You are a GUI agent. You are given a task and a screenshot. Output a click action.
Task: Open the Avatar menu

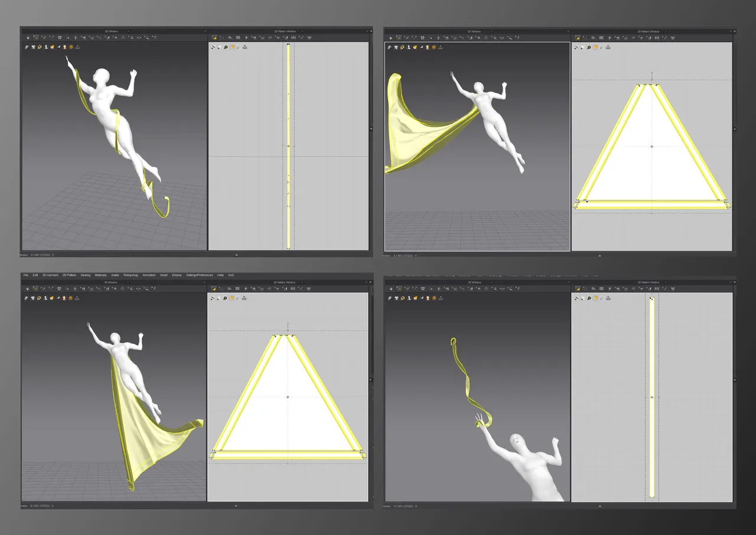[x=115, y=275]
